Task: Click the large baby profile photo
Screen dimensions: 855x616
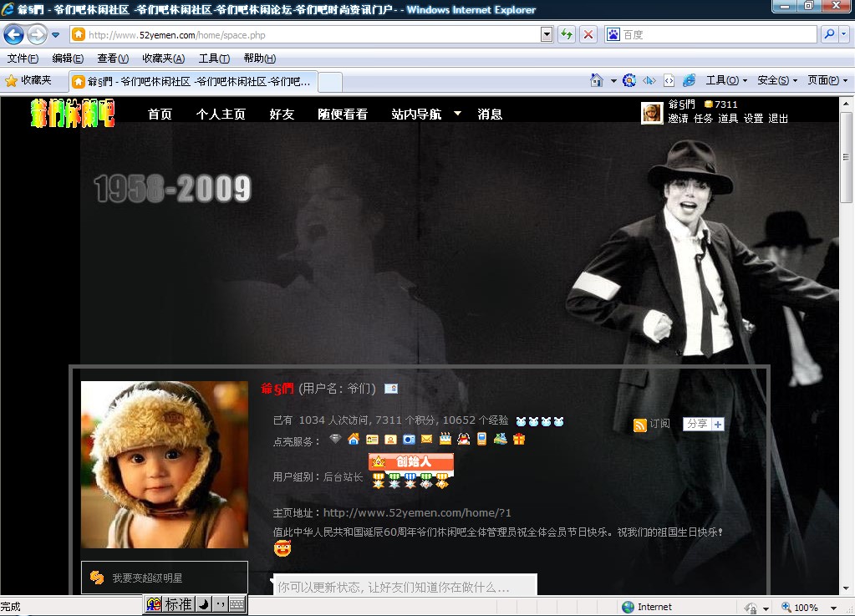Action: point(165,465)
